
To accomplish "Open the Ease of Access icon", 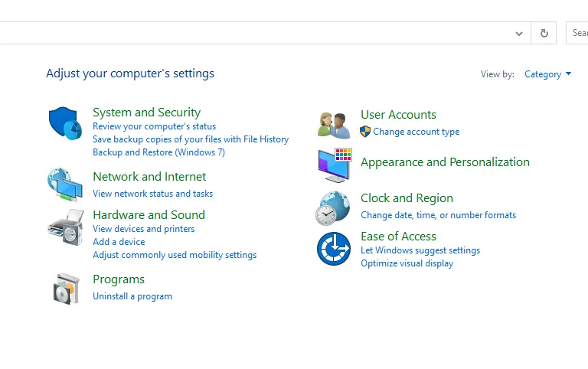I will [334, 249].
